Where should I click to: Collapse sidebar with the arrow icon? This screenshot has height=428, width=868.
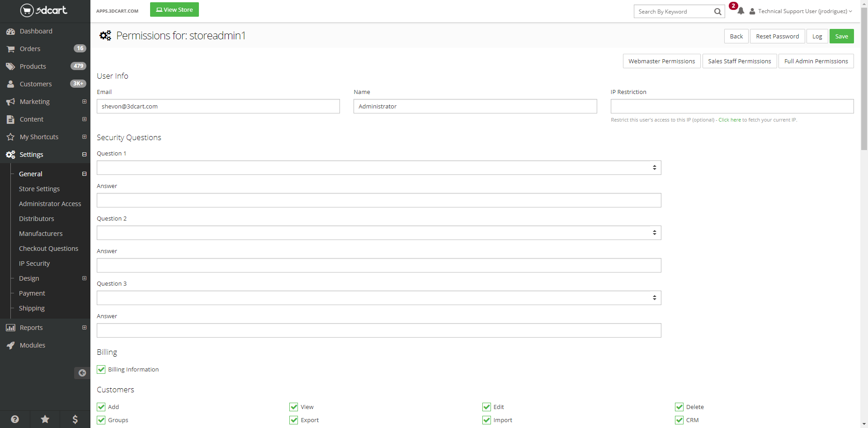(82, 373)
